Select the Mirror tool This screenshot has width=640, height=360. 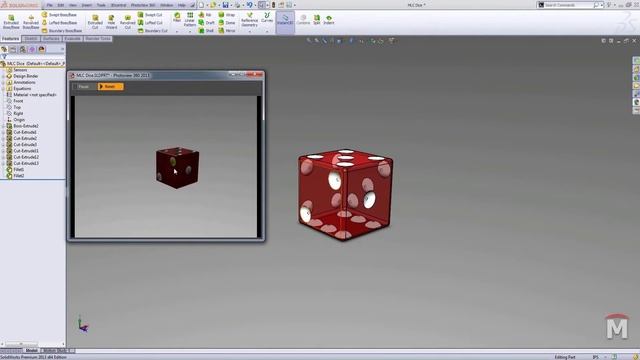pyautogui.click(x=227, y=31)
